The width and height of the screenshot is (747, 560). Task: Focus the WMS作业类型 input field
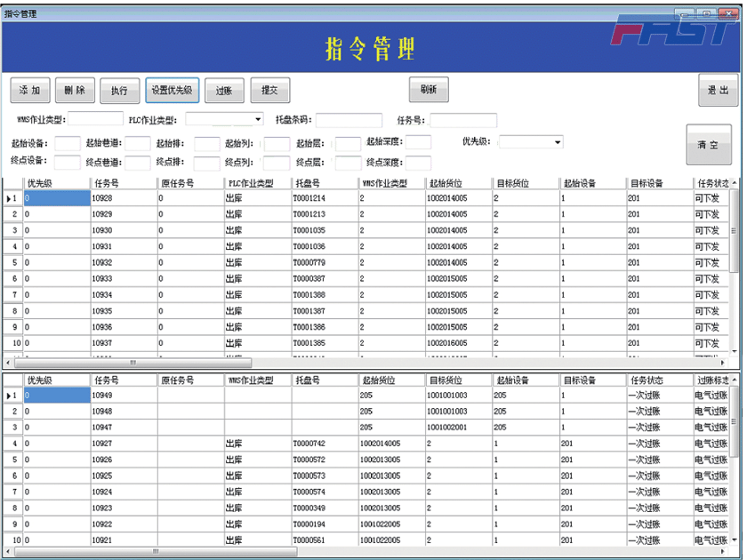95,119
